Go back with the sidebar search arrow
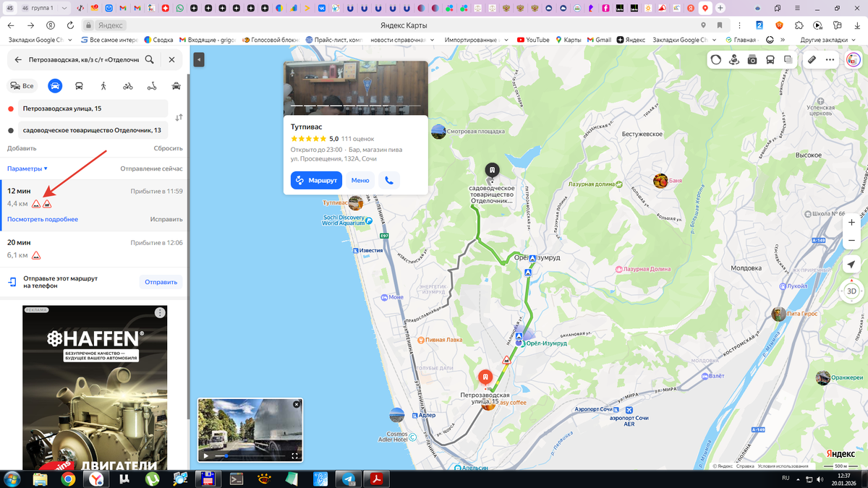This screenshot has height=488, width=868. pyautogui.click(x=18, y=60)
